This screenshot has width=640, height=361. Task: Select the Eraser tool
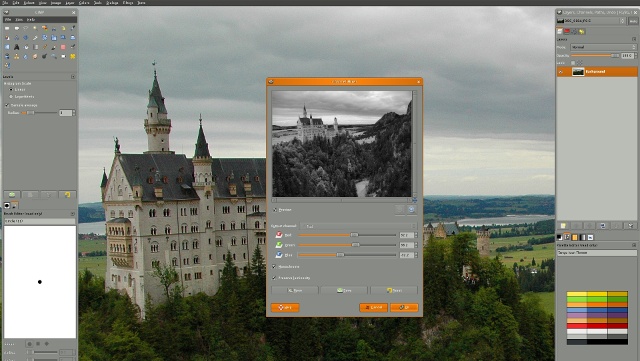tap(63, 47)
